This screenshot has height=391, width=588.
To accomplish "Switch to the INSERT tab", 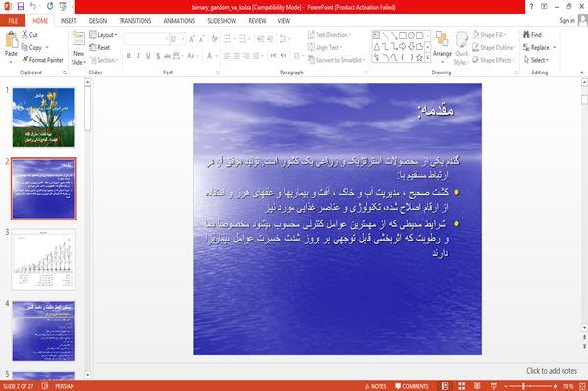I will (69, 21).
